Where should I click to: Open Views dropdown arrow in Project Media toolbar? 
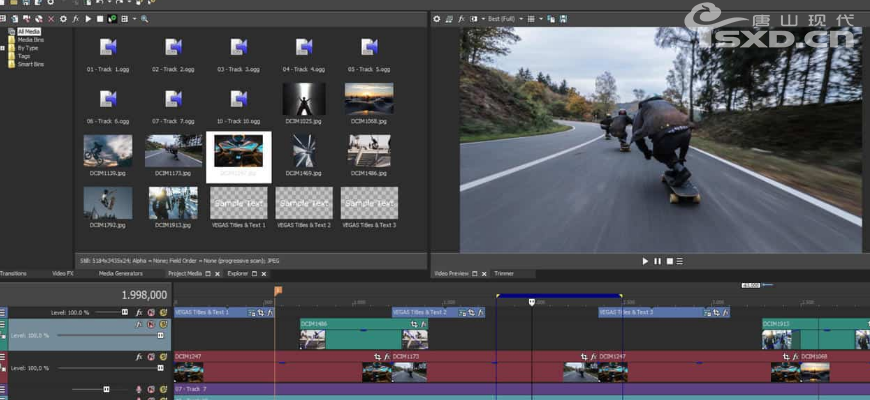(135, 19)
